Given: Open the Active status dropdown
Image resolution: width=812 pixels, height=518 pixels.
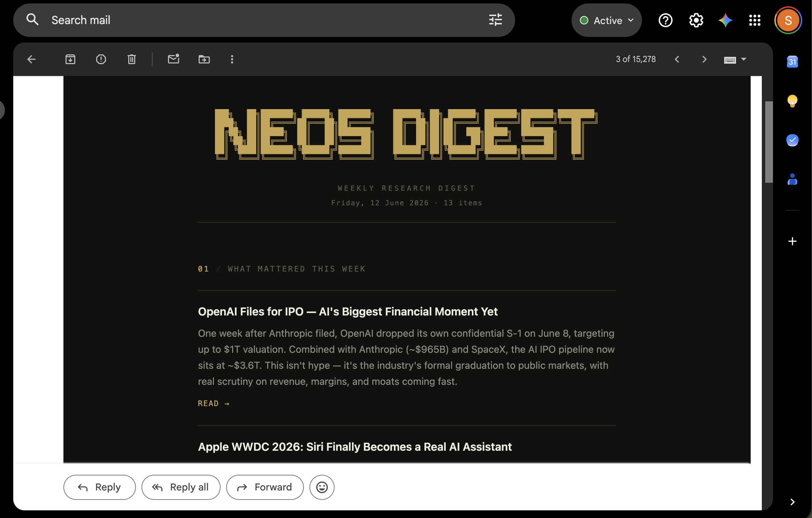Looking at the screenshot, I should [606, 20].
